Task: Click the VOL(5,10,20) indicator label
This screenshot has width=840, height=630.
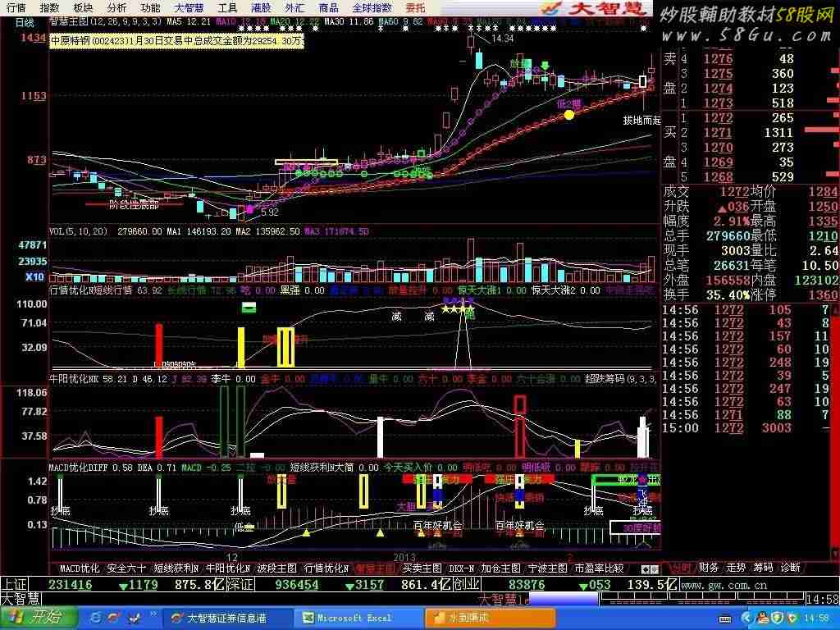Action: 78,231
